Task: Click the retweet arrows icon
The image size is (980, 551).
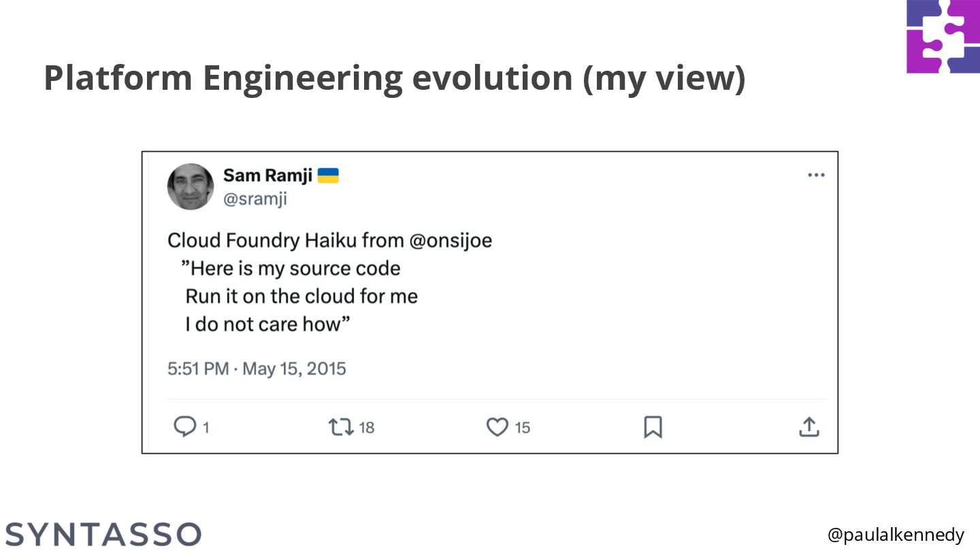Action: (x=341, y=427)
